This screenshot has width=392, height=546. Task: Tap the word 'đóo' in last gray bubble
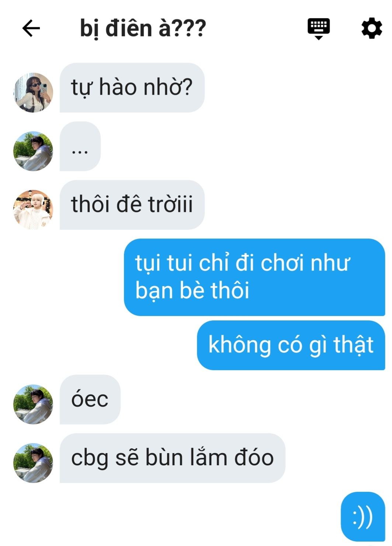(x=254, y=457)
